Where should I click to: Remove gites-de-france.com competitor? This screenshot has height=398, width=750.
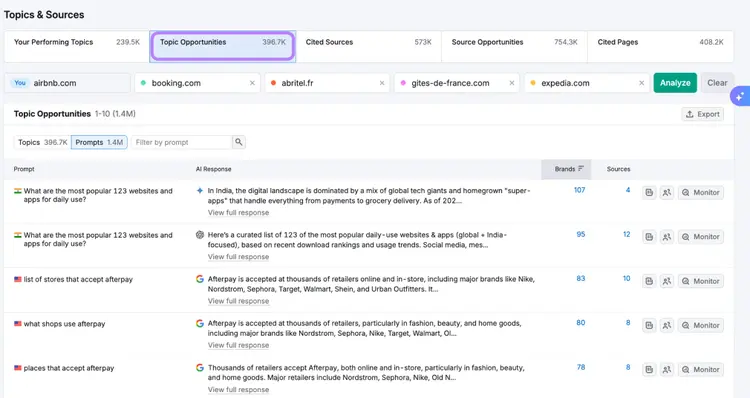tap(512, 83)
